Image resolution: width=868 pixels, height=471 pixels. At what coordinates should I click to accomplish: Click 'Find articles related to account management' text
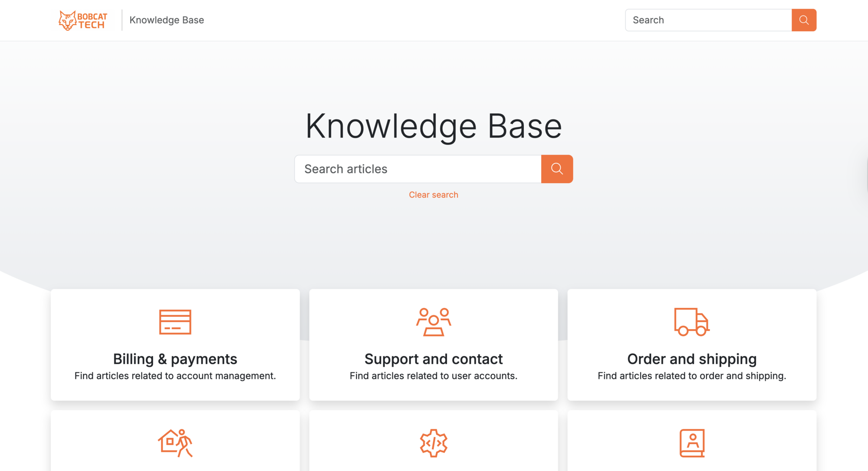(x=175, y=376)
